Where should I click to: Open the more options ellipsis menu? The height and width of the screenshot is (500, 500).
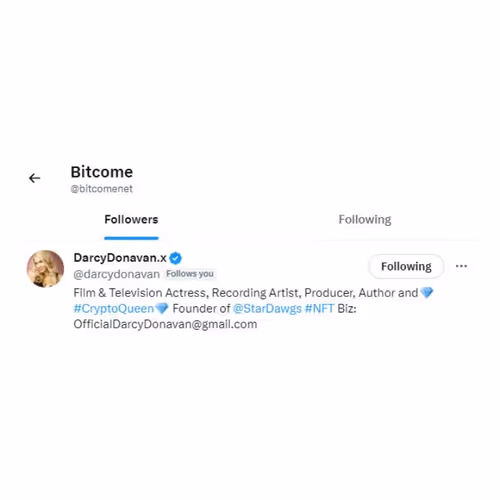(x=461, y=266)
